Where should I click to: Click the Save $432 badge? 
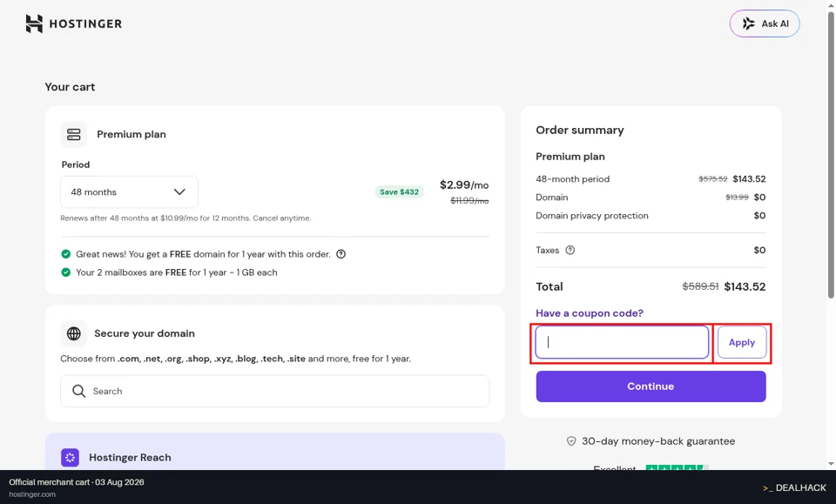click(400, 192)
